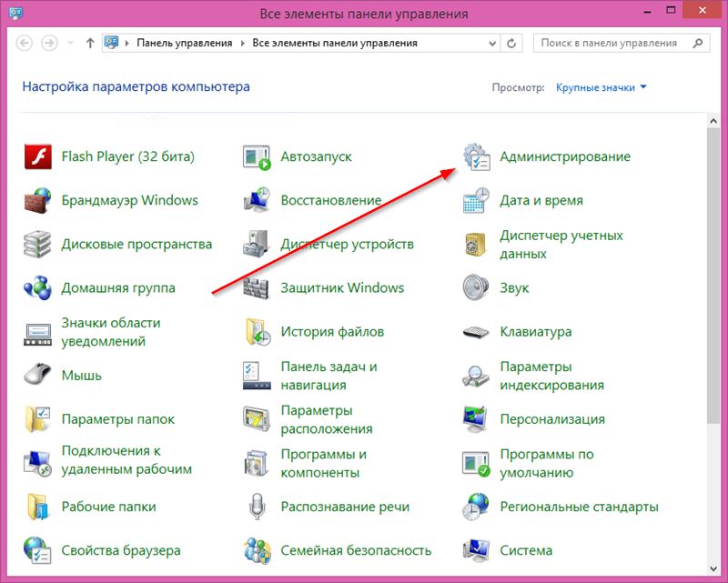Open the recent locations dropdown near Forward
Image resolution: width=728 pixels, height=583 pixels.
(x=71, y=43)
